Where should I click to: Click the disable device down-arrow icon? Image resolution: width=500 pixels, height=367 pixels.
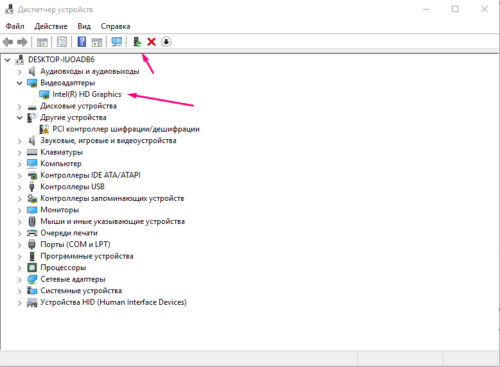click(166, 42)
